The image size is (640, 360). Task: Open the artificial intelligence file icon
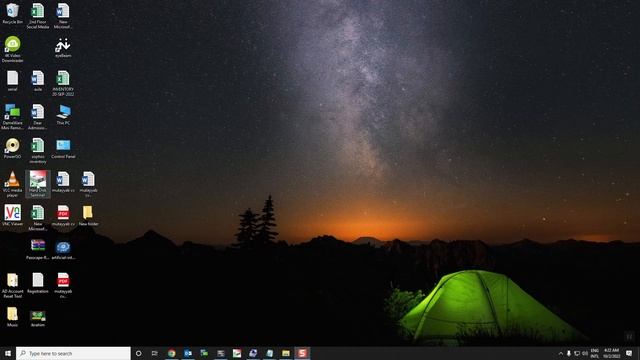point(63,249)
